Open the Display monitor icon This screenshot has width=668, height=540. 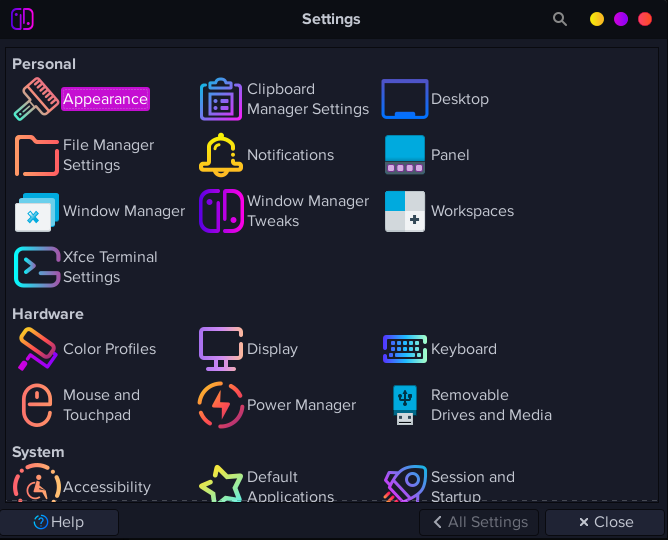click(221, 349)
